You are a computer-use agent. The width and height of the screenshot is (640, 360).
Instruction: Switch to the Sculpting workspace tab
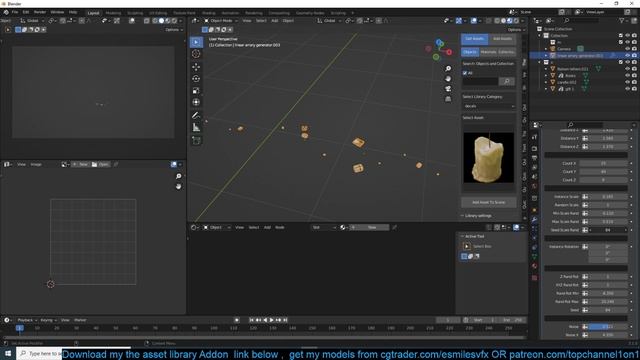click(135, 13)
